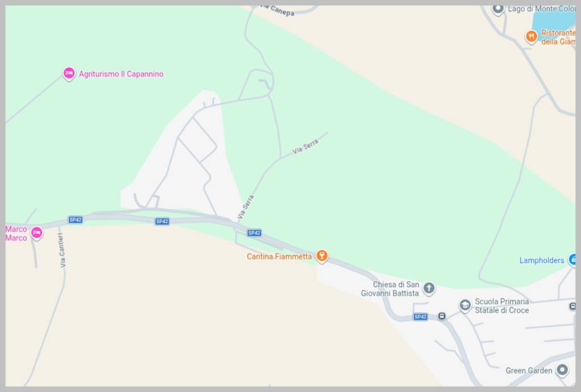Select the Lampholders text label

pos(542,260)
